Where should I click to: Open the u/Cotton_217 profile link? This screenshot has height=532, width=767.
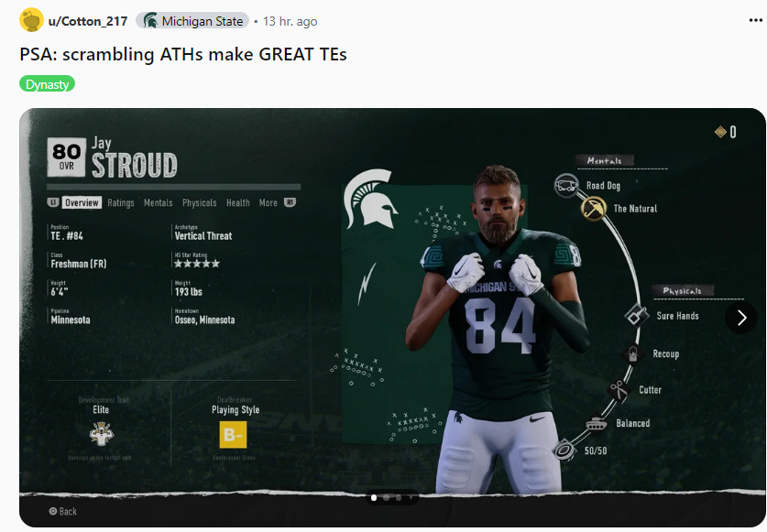tap(88, 21)
